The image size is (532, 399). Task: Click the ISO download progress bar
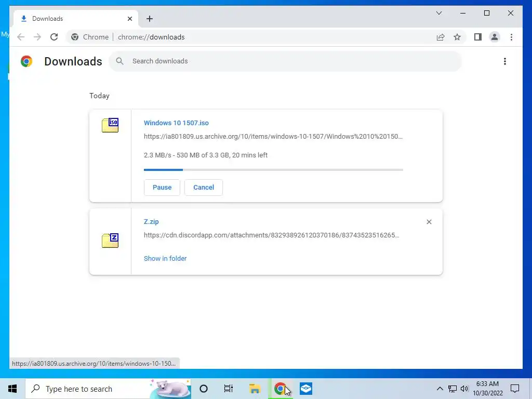coord(273,170)
